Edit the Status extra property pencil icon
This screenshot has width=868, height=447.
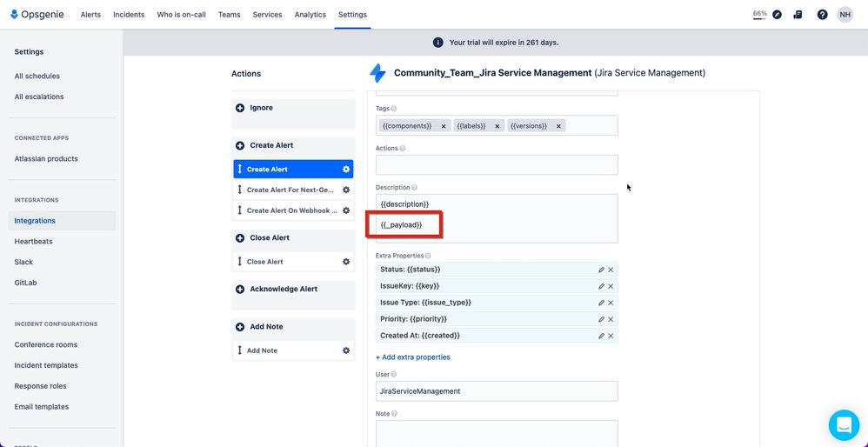pyautogui.click(x=601, y=270)
